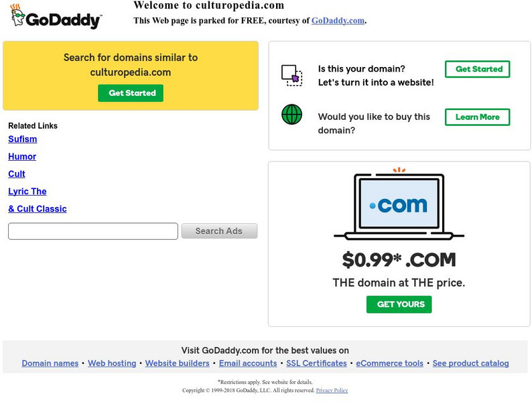
Task: Open the SSL Certificates footer link
Action: [x=316, y=363]
